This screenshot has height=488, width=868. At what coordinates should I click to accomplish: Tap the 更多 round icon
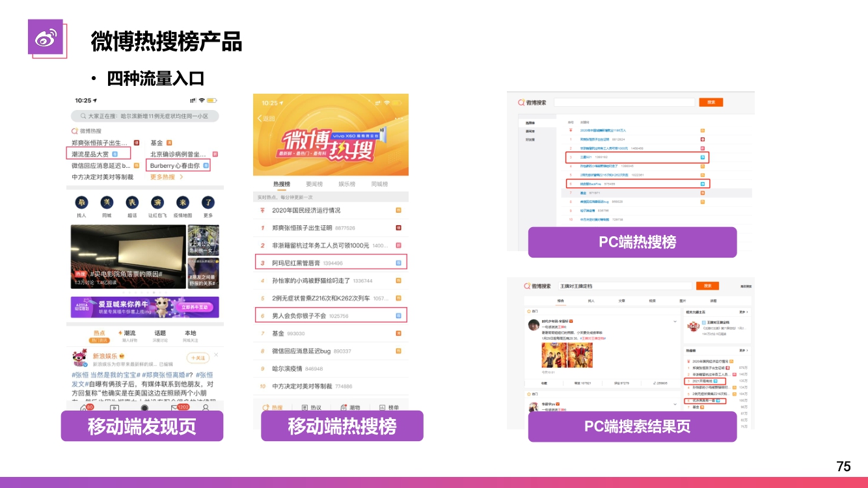click(208, 202)
